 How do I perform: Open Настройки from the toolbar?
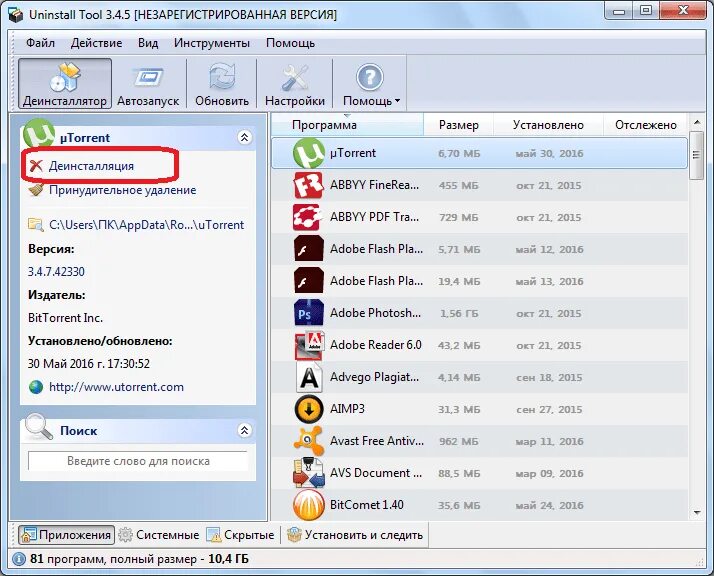tap(295, 83)
